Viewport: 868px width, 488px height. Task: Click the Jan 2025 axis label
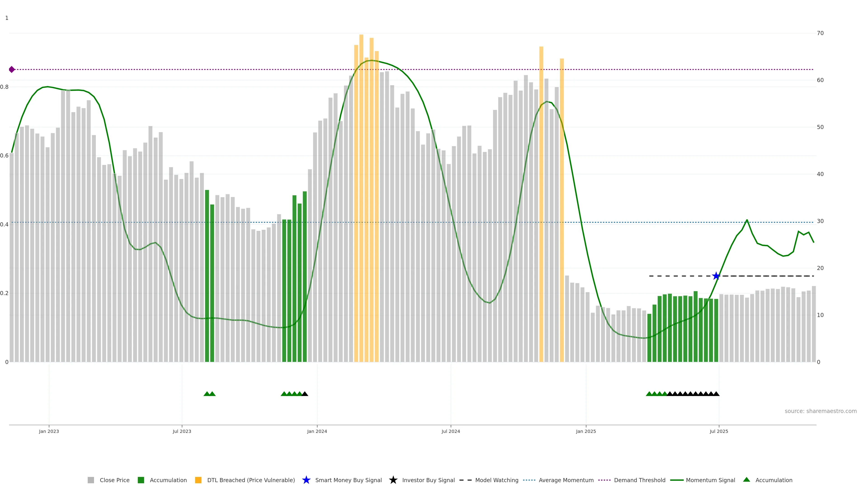586,432
